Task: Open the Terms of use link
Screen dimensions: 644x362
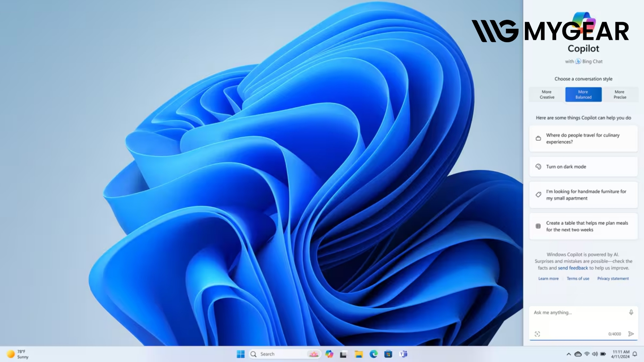Action: [578, 279]
